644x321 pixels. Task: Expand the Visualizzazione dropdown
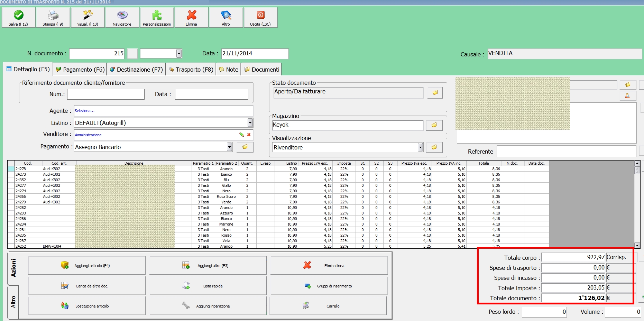(420, 147)
